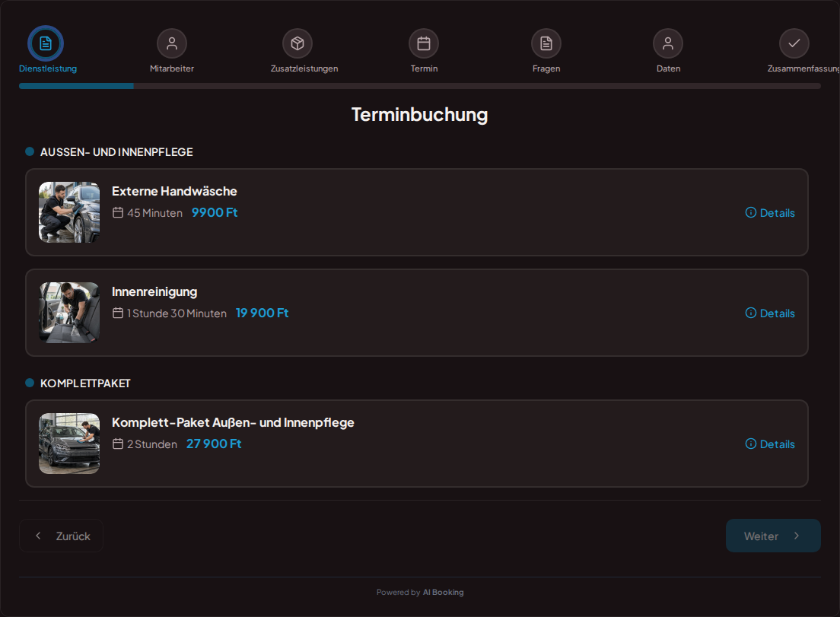The image size is (840, 617).
Task: Open the Zusatzleistungen box icon step
Action: [297, 43]
